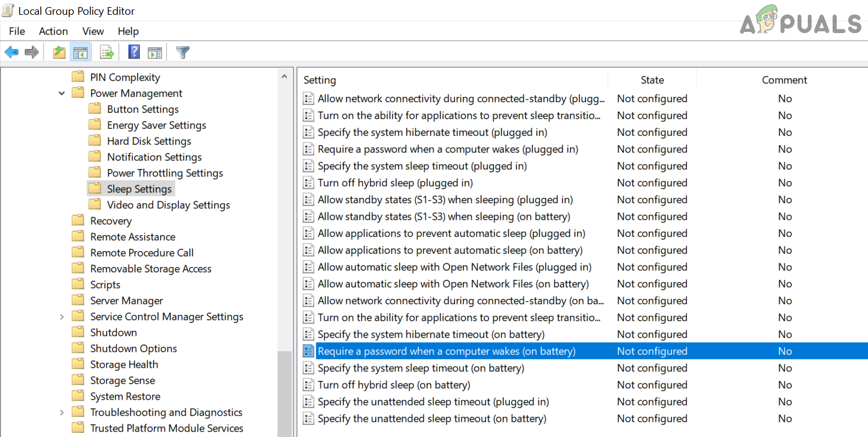
Task: Click the Up One Level folder icon
Action: pyautogui.click(x=59, y=53)
